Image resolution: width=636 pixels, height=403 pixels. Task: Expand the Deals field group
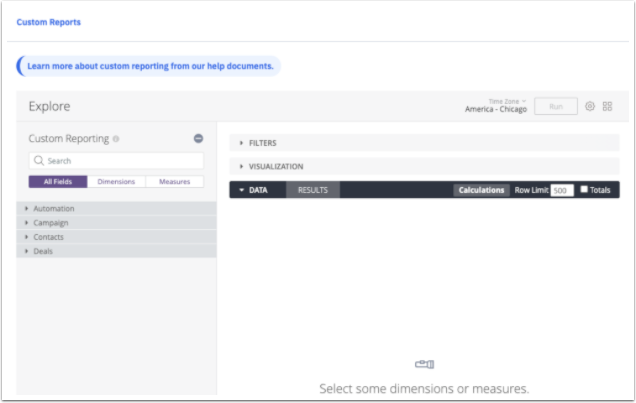point(43,251)
